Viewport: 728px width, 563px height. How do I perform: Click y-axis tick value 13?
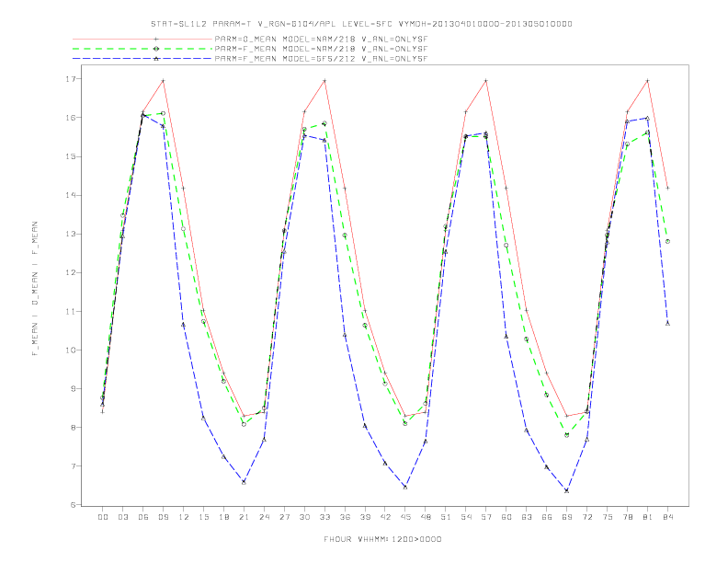[70, 234]
